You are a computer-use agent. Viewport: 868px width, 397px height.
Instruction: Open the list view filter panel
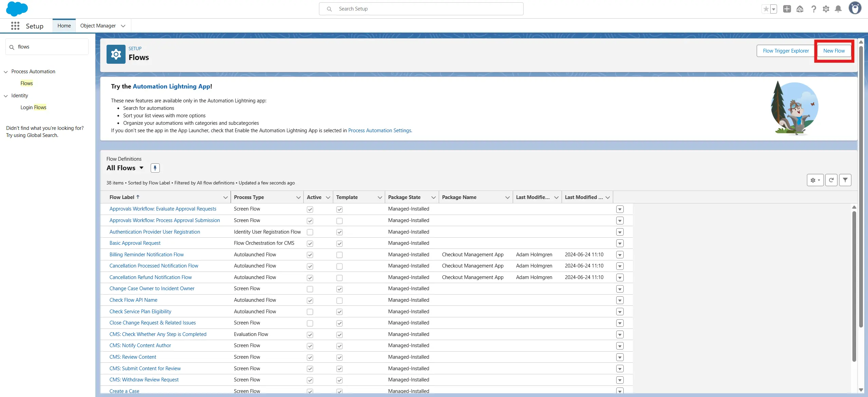[x=845, y=180]
